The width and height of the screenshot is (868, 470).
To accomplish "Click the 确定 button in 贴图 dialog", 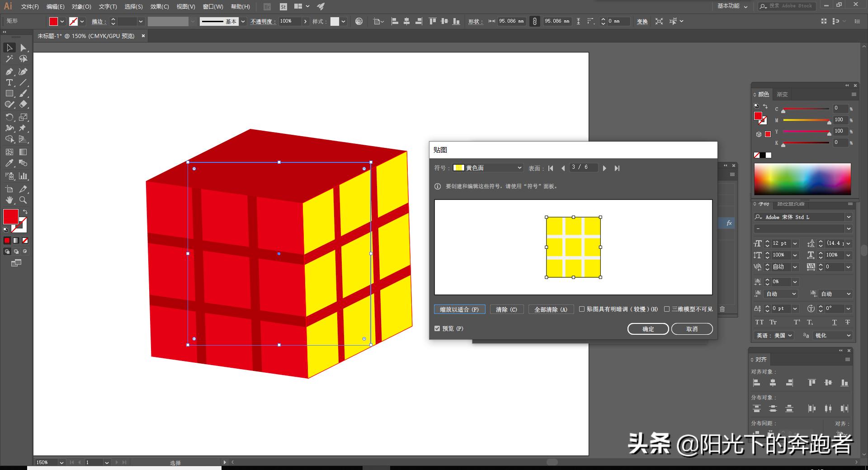I will pyautogui.click(x=648, y=329).
